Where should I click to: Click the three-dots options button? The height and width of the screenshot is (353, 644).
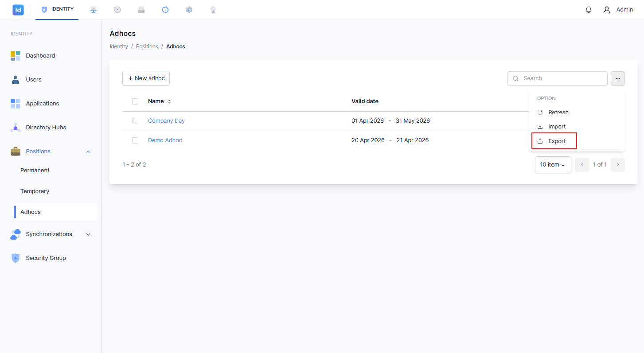(x=618, y=78)
